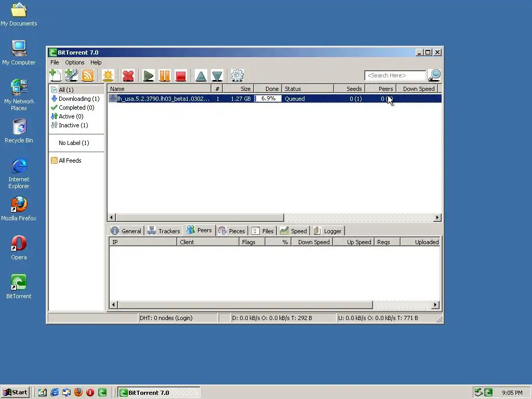The height and width of the screenshot is (399, 532).
Task: Sort torrents by Down Speed column
Action: coord(417,89)
